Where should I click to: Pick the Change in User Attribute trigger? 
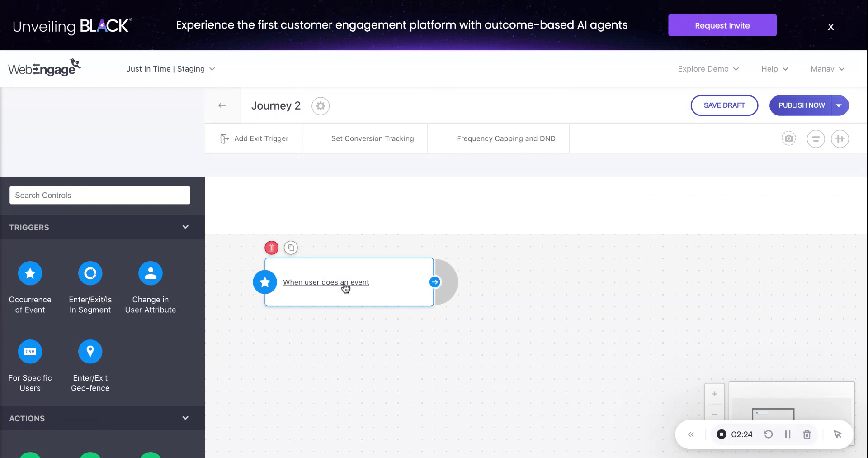coord(150,273)
